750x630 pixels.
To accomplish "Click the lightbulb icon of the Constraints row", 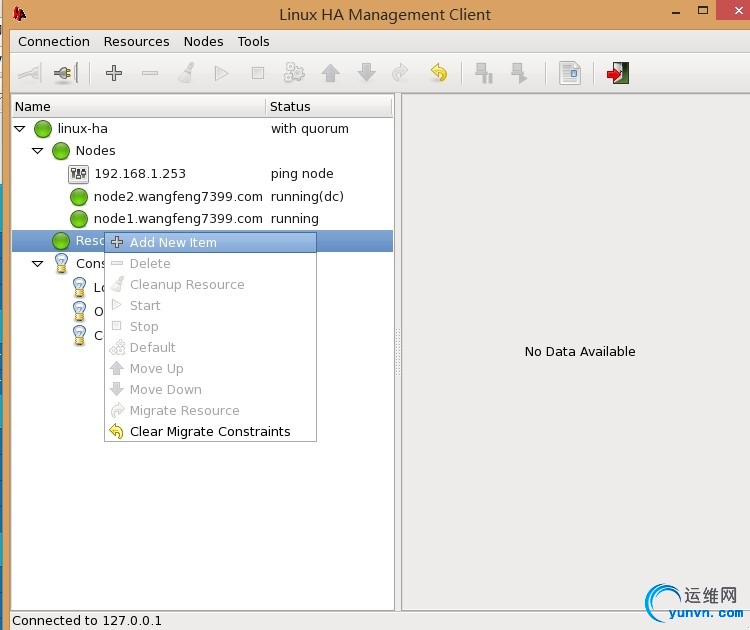I will (61, 264).
